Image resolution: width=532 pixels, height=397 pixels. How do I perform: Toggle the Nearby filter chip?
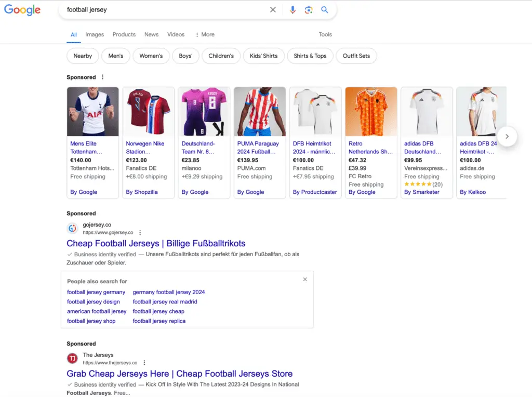pyautogui.click(x=82, y=56)
